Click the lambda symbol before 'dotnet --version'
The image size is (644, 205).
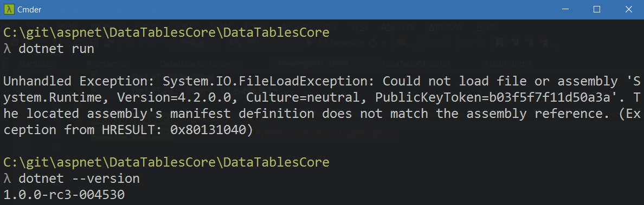[x=7, y=178]
